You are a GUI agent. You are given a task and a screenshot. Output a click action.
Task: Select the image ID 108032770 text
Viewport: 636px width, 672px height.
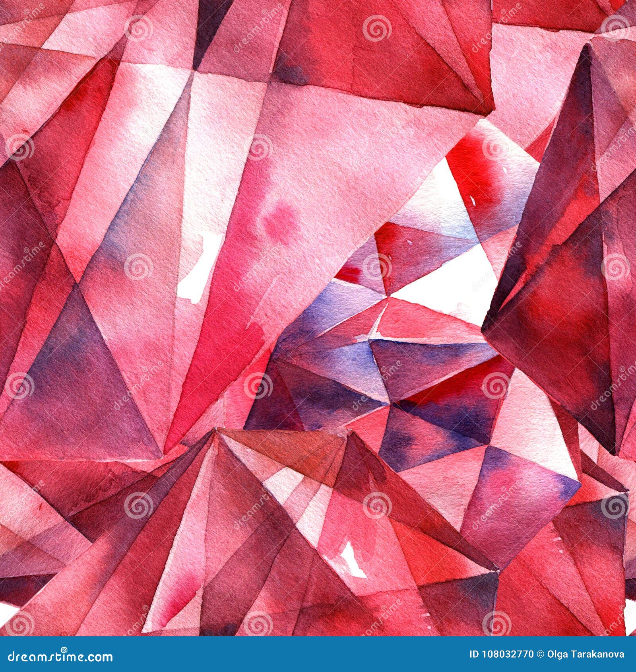502,654
